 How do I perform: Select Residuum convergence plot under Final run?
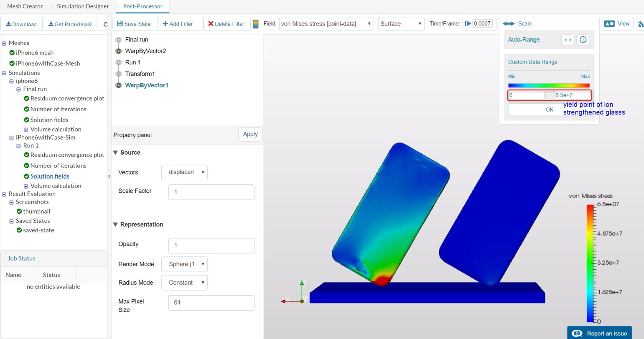point(67,98)
